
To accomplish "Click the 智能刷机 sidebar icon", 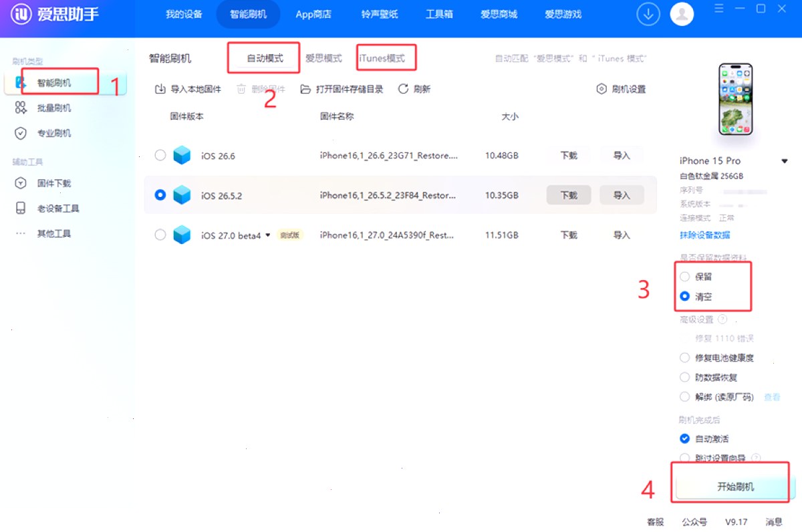I will click(21, 83).
